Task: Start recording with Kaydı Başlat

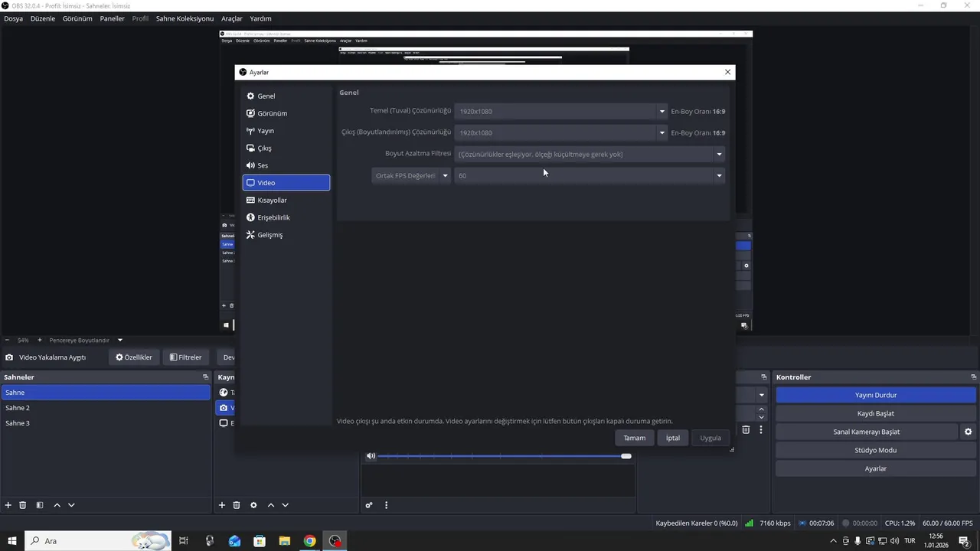Action: (x=876, y=413)
